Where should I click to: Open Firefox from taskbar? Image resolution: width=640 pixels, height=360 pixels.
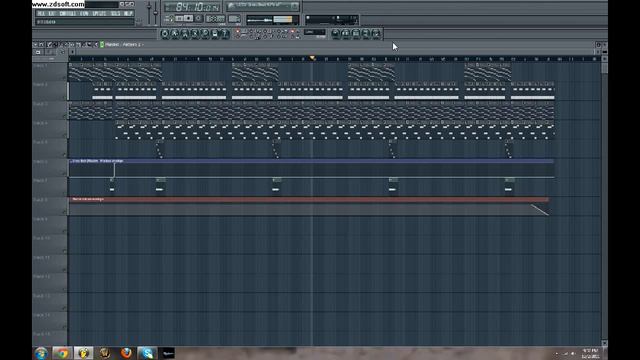tap(126, 353)
